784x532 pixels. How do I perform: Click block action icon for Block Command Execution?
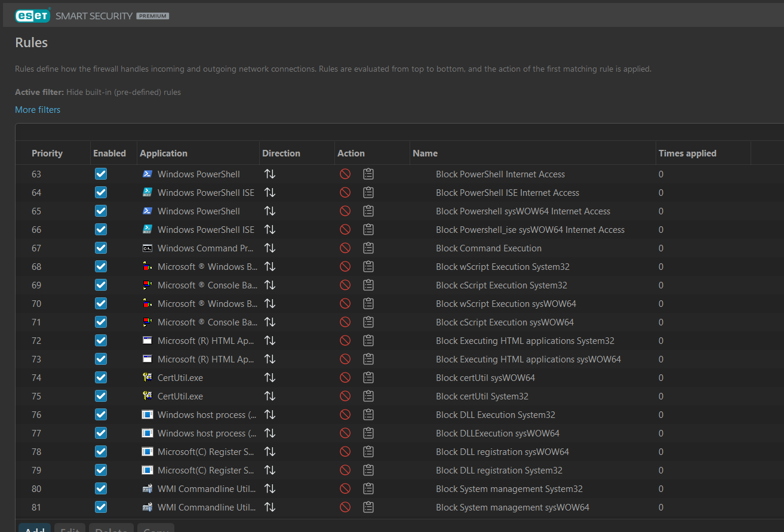pyautogui.click(x=345, y=248)
